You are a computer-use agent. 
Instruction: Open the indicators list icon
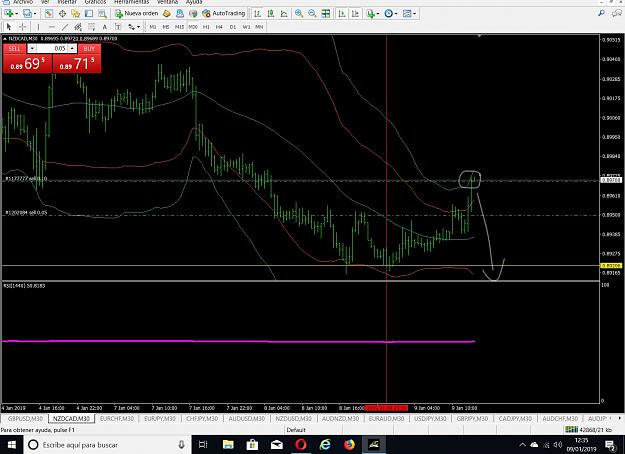coord(371,14)
